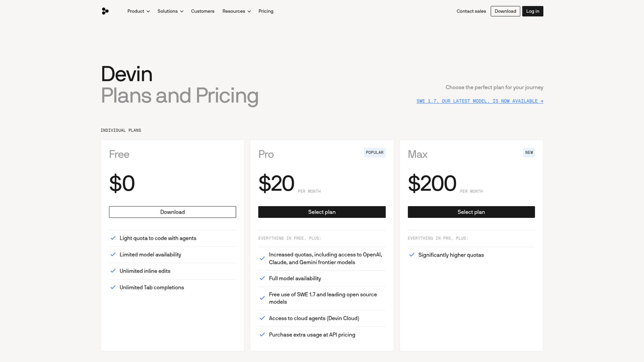Click checkmark beside Unlimited Tab completions
Screen dimensions: 644x362
click(x=113, y=287)
